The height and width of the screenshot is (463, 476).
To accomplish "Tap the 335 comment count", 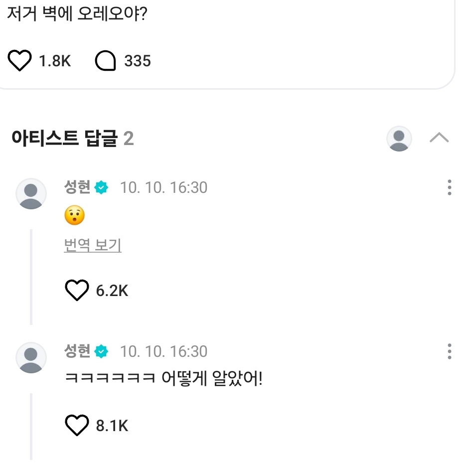I will coord(137,61).
